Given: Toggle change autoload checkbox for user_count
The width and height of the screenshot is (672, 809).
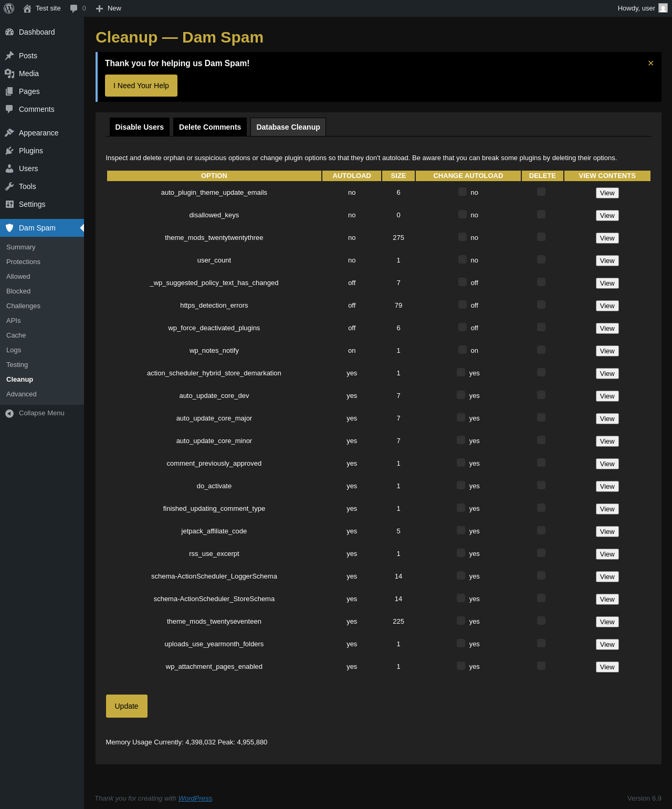Looking at the screenshot, I should coord(463,259).
